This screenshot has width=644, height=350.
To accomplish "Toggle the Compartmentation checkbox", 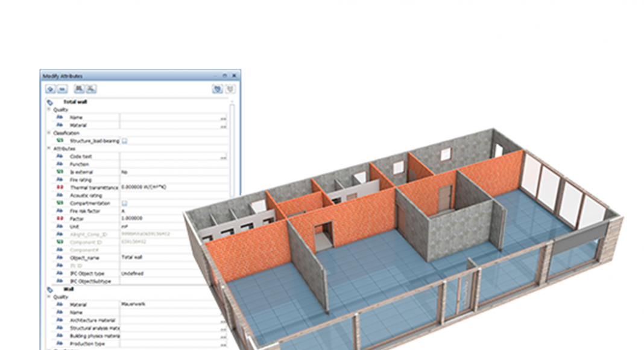I will coord(124,203).
